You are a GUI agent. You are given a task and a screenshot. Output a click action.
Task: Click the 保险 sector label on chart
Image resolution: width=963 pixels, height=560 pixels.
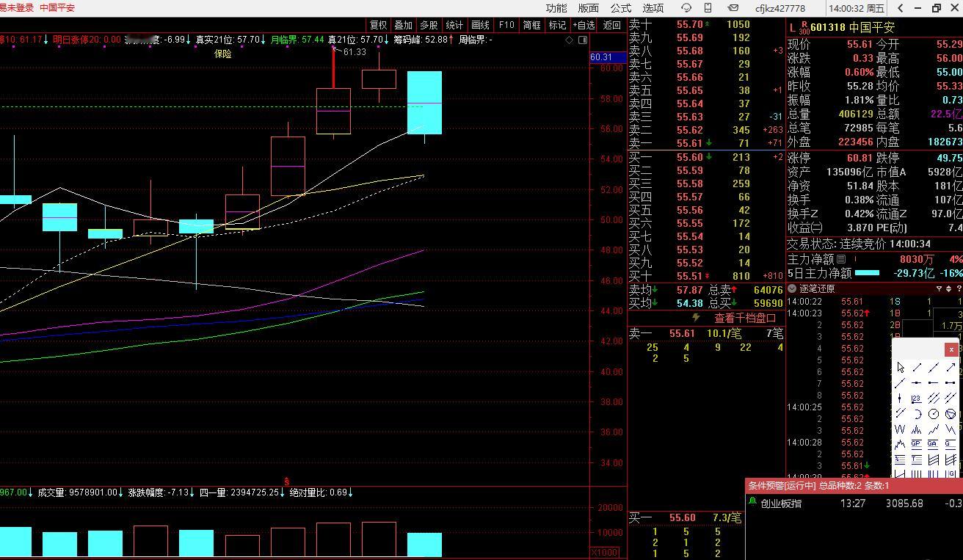pyautogui.click(x=222, y=54)
